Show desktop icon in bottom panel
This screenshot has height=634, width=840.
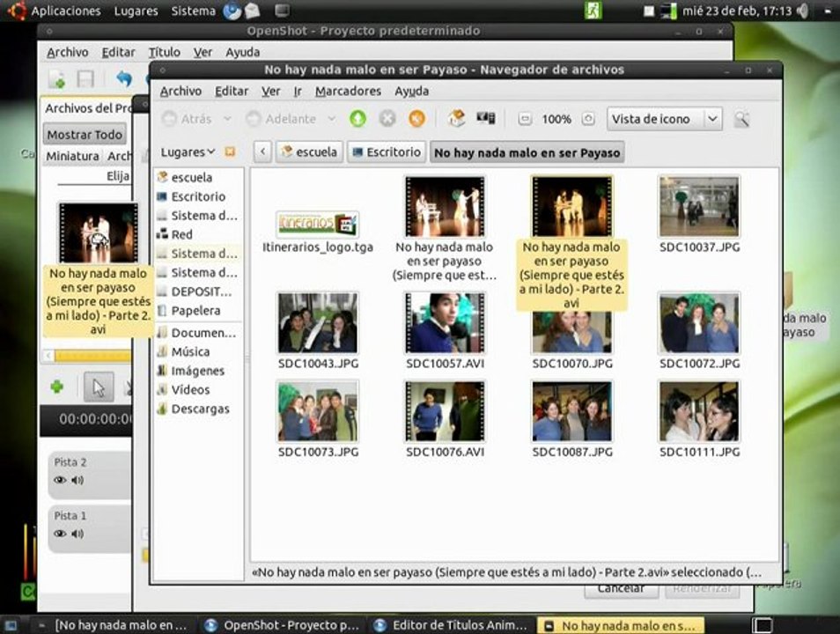pos(11,625)
